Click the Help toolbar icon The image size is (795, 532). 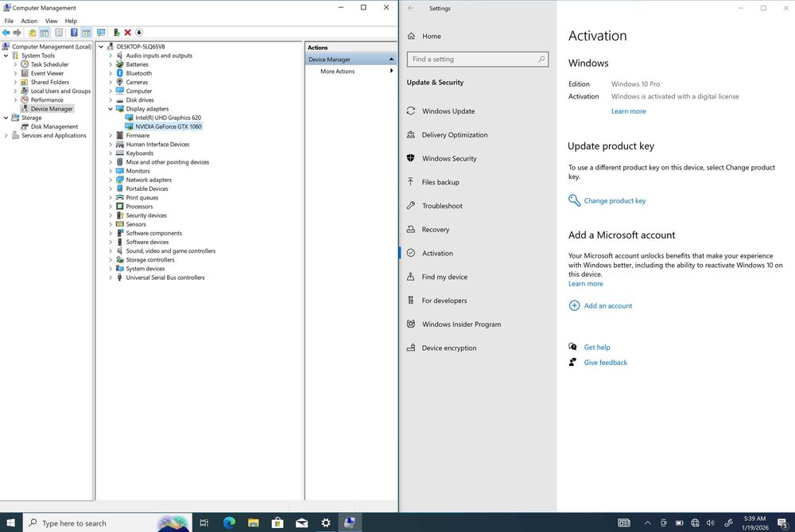point(74,33)
